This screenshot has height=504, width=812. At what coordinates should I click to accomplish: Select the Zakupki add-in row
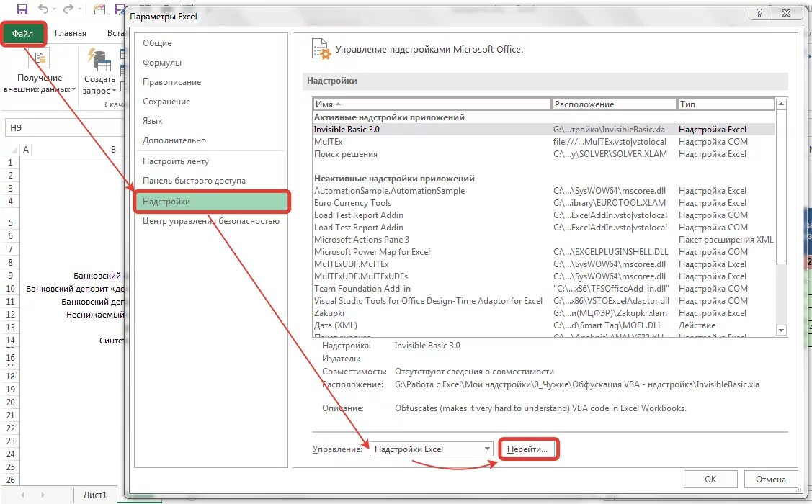(x=544, y=313)
